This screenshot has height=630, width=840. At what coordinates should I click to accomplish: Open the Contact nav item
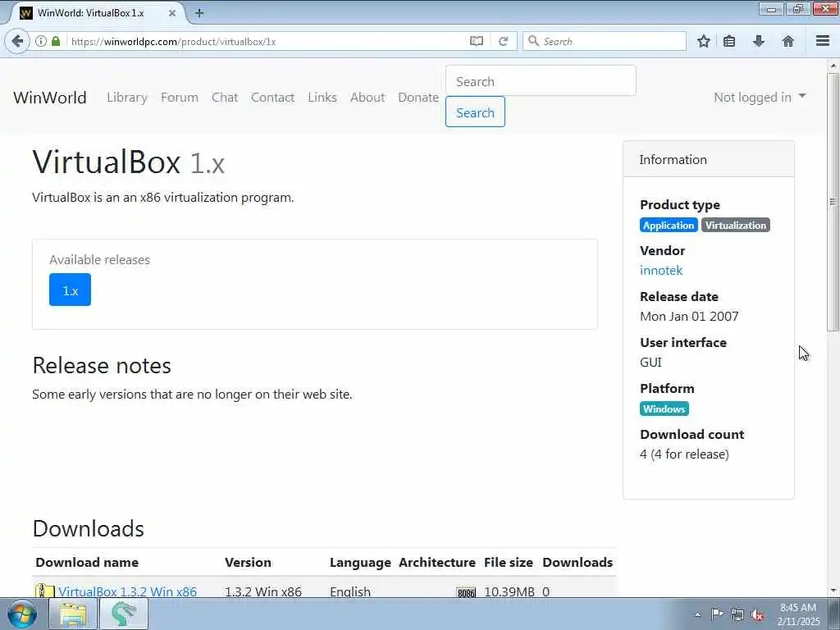point(272,98)
